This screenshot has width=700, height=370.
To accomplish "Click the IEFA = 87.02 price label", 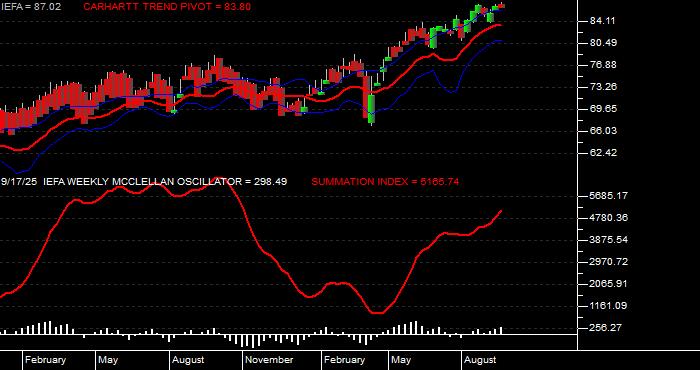I will point(31,7).
